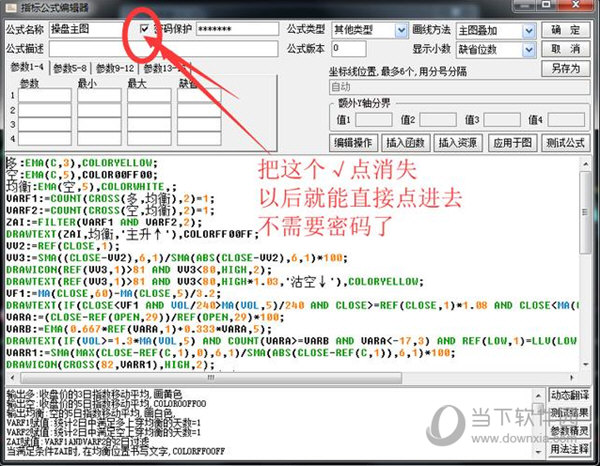Viewport: 600px width, 466px height.
Task: Click the 插入函数 insert function button
Action: (x=406, y=141)
